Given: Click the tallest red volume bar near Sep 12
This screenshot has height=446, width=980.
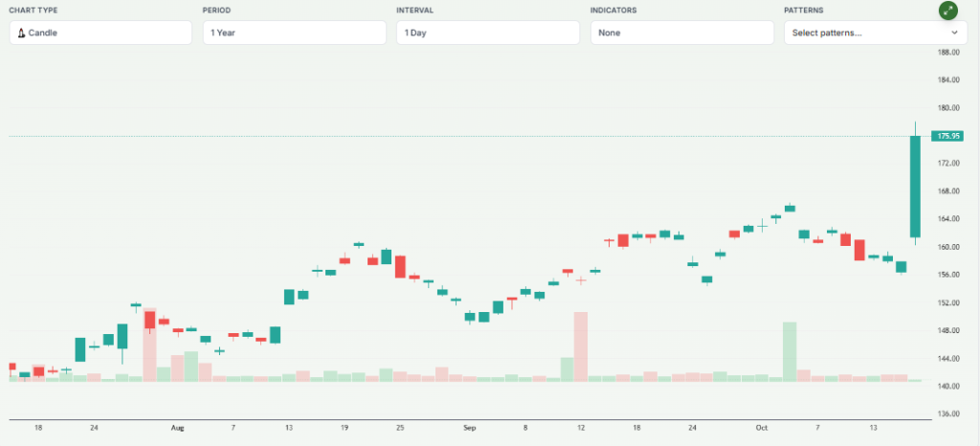Looking at the screenshot, I should (580, 346).
